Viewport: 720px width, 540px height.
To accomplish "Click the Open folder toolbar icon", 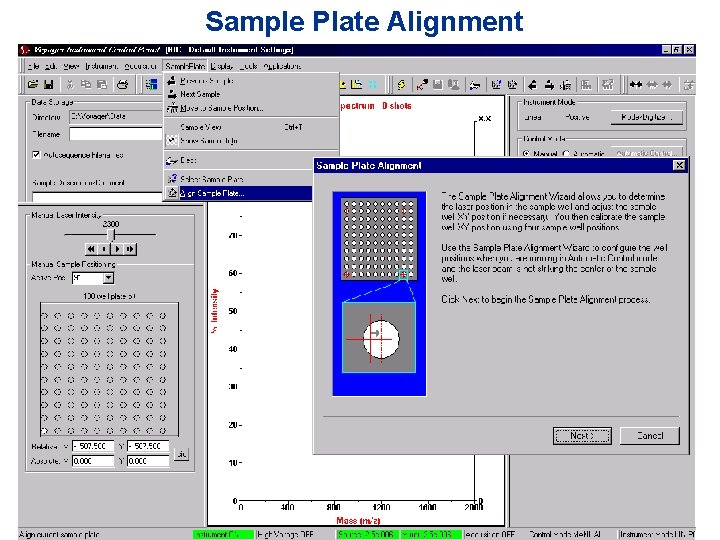I will (x=33, y=84).
